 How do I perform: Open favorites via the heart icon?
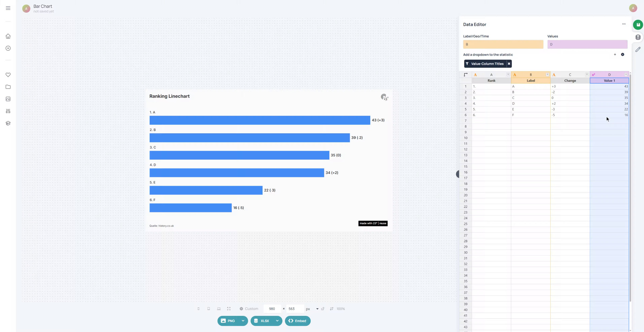click(8, 75)
